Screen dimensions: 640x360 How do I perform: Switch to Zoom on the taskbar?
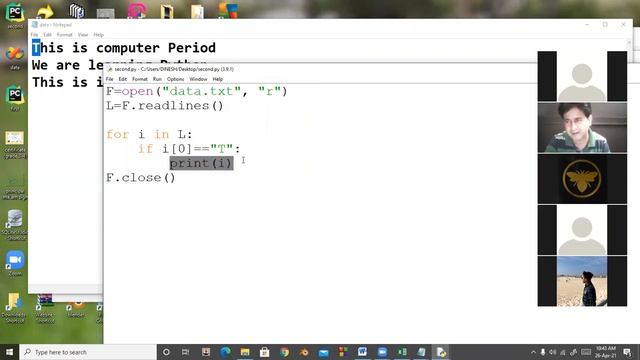coord(382,352)
